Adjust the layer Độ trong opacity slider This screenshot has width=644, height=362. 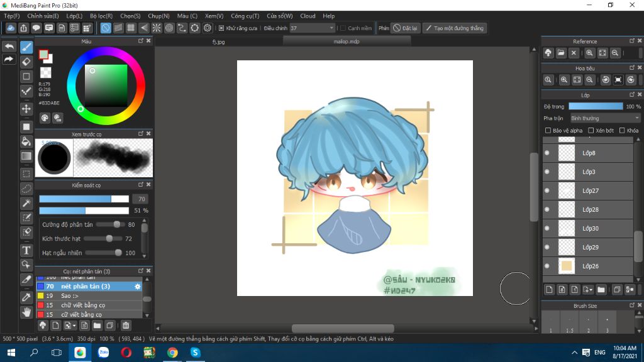coord(596,106)
